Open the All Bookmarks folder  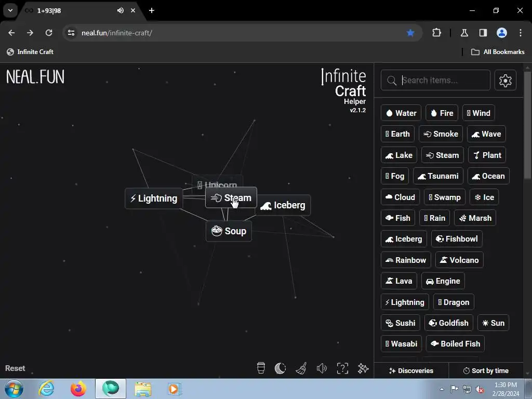point(498,51)
